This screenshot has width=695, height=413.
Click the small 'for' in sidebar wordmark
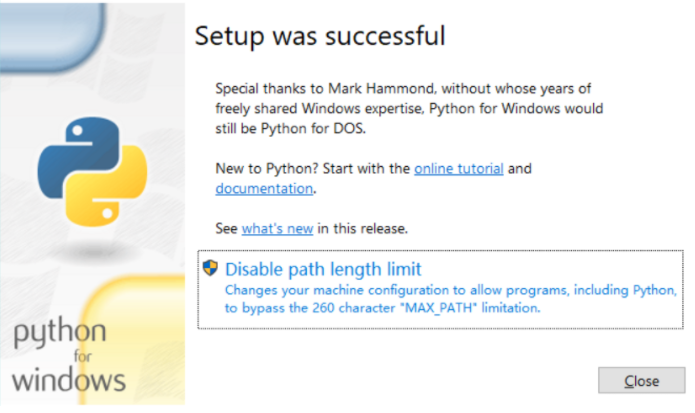(82, 356)
